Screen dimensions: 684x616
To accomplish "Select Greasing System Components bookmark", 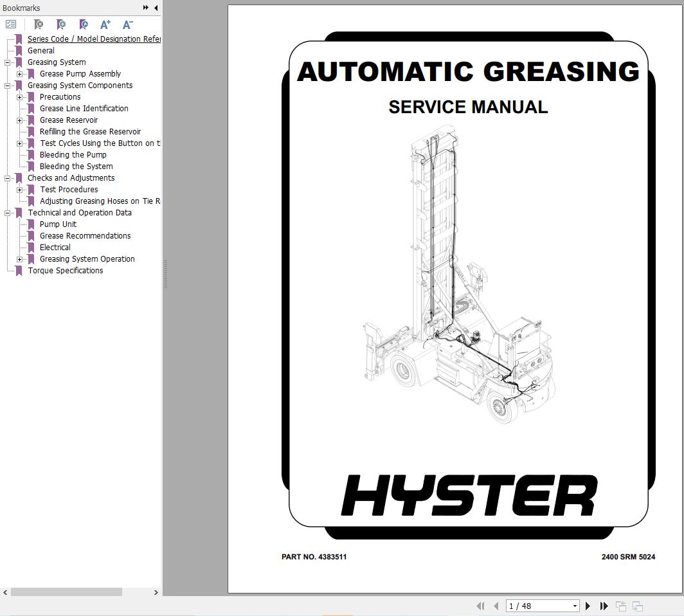I will coord(80,85).
